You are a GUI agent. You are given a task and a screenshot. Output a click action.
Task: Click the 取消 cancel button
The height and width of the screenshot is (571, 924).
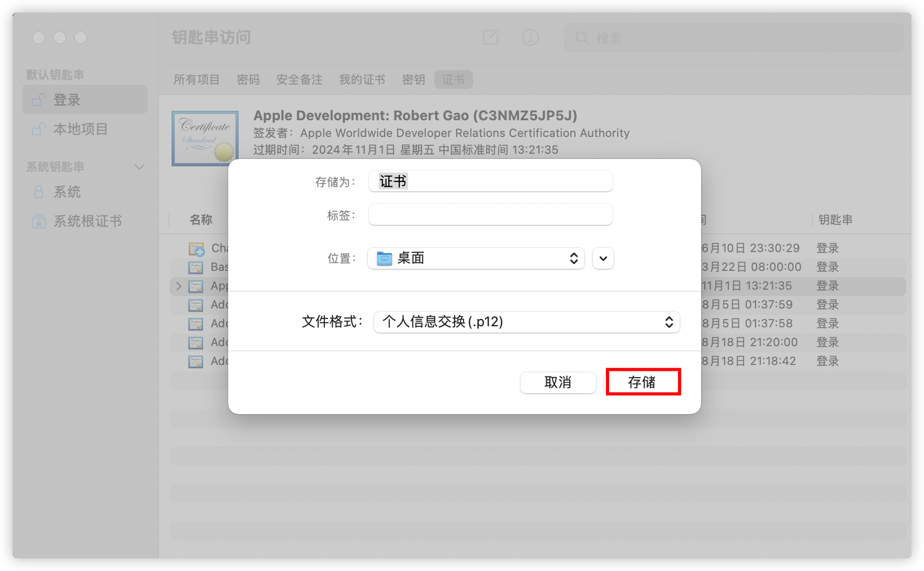point(558,382)
